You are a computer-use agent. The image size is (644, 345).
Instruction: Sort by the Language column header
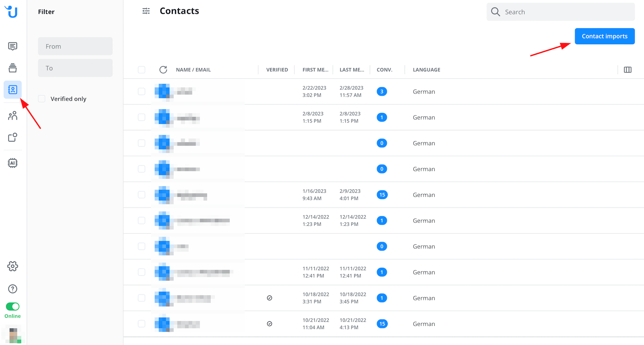tap(426, 70)
